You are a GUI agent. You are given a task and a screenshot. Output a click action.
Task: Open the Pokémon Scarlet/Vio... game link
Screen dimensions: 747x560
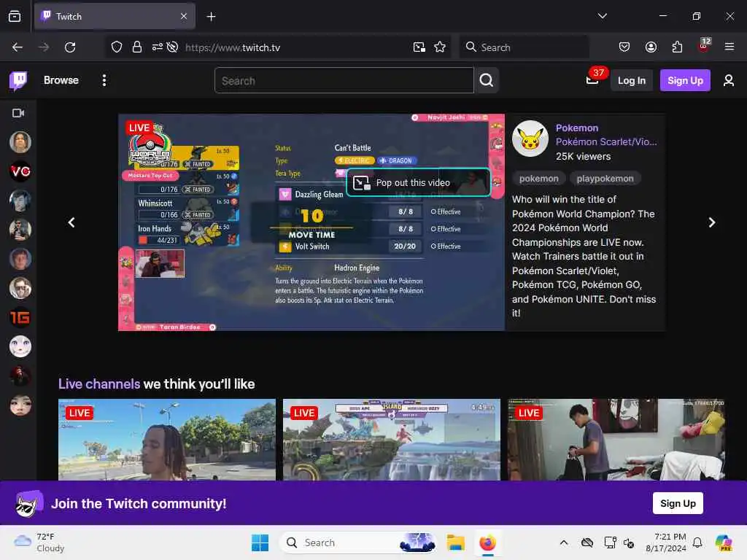tap(606, 142)
